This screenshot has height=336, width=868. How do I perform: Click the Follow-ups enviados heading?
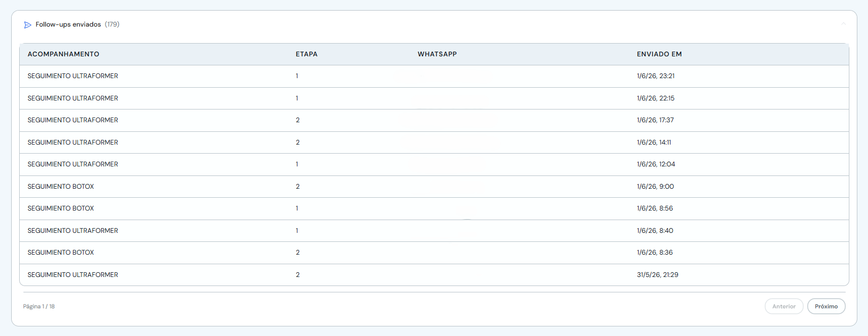tap(68, 24)
